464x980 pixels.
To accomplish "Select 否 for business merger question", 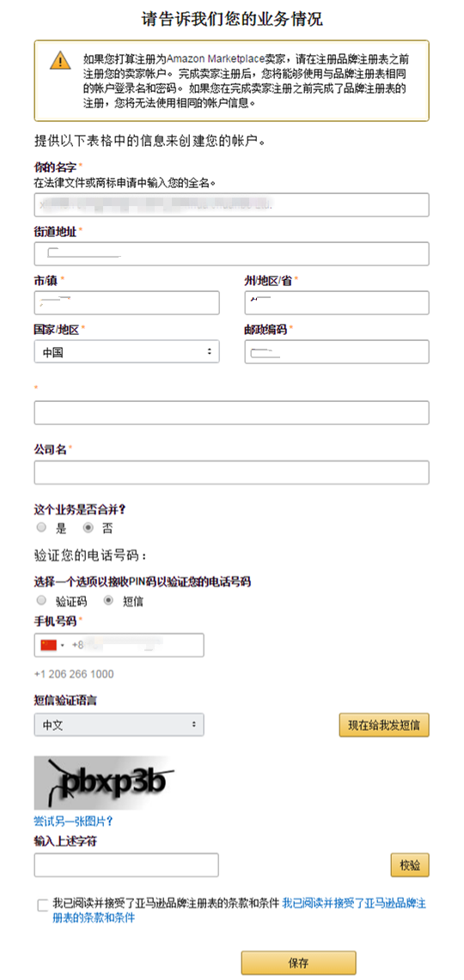I will point(89,527).
